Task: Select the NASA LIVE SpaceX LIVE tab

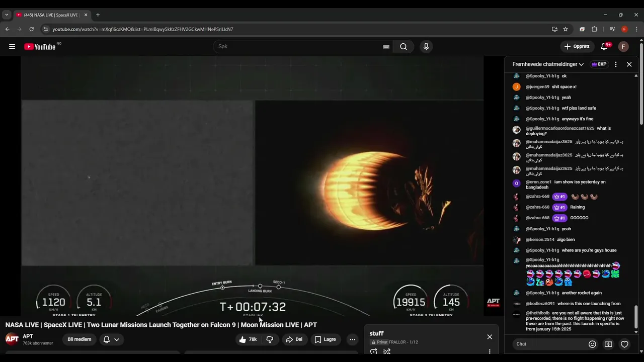Action: (x=52, y=15)
